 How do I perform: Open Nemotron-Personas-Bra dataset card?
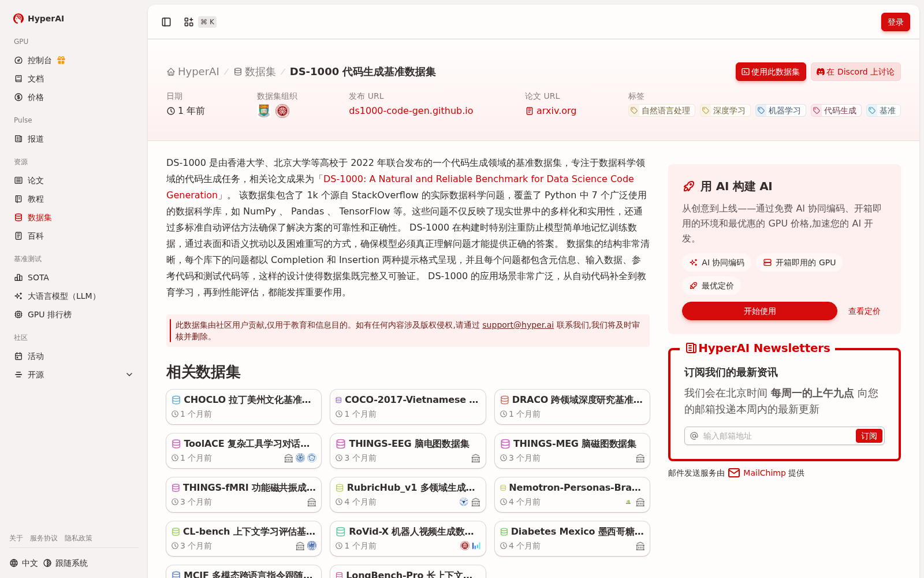[572, 495]
